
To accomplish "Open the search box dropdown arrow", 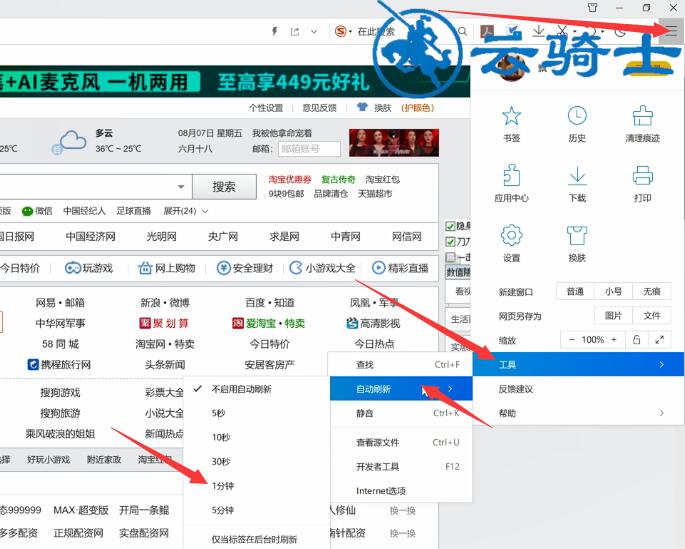I will point(181,187).
